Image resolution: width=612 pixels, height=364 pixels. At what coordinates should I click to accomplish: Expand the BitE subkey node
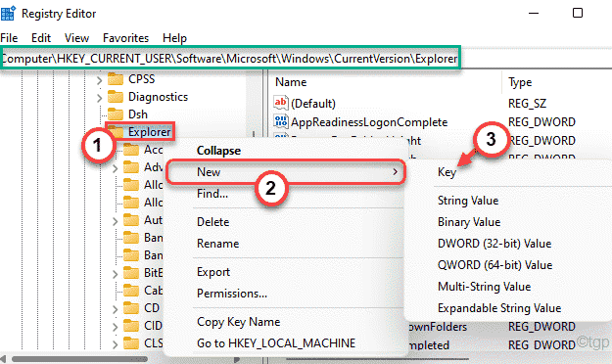tap(115, 274)
